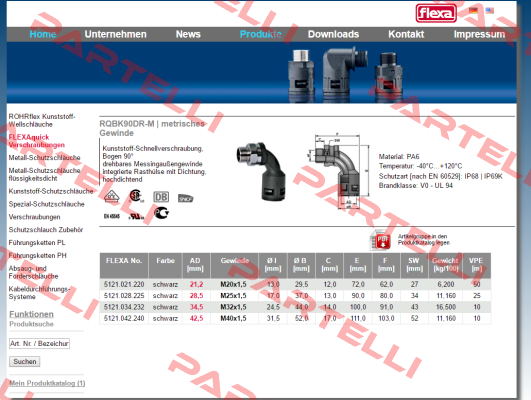Image resolution: width=531 pixels, height=400 pixels.
Task: Click the CSA certification mark
Action: click(136, 196)
